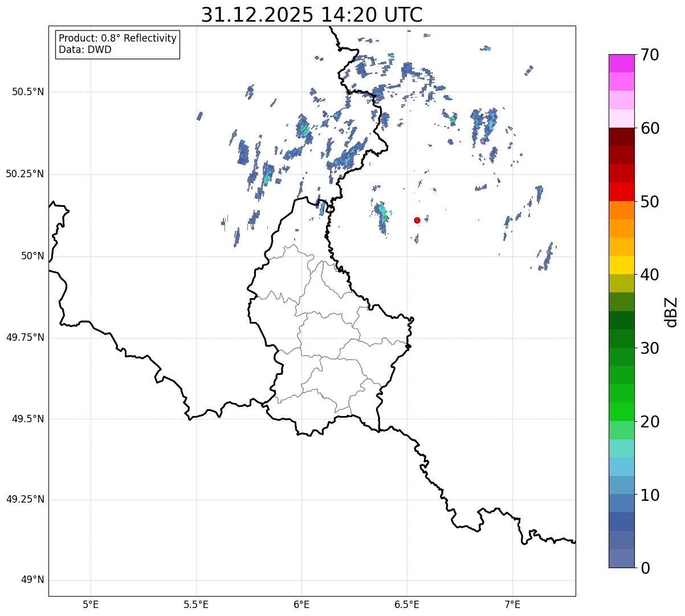The width and height of the screenshot is (685, 616).
Task: Click the magenta top colorbar segment
Action: pyautogui.click(x=622, y=63)
